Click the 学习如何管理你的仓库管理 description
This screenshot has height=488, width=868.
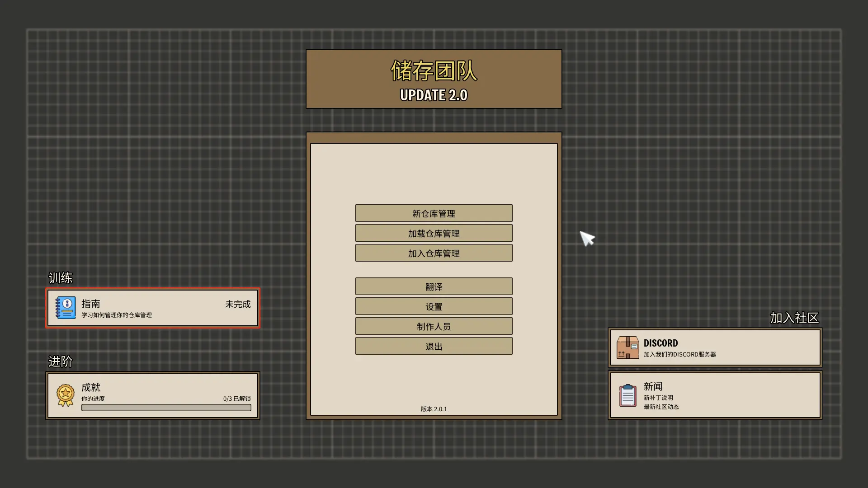[117, 315]
